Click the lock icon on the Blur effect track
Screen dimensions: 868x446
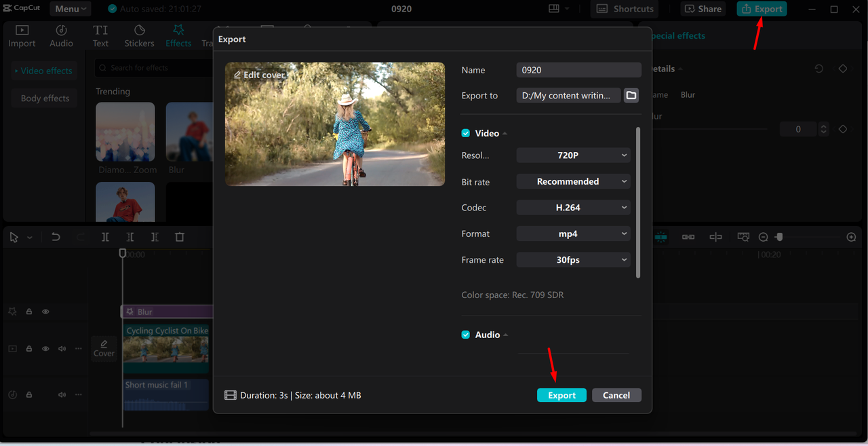[29, 312]
